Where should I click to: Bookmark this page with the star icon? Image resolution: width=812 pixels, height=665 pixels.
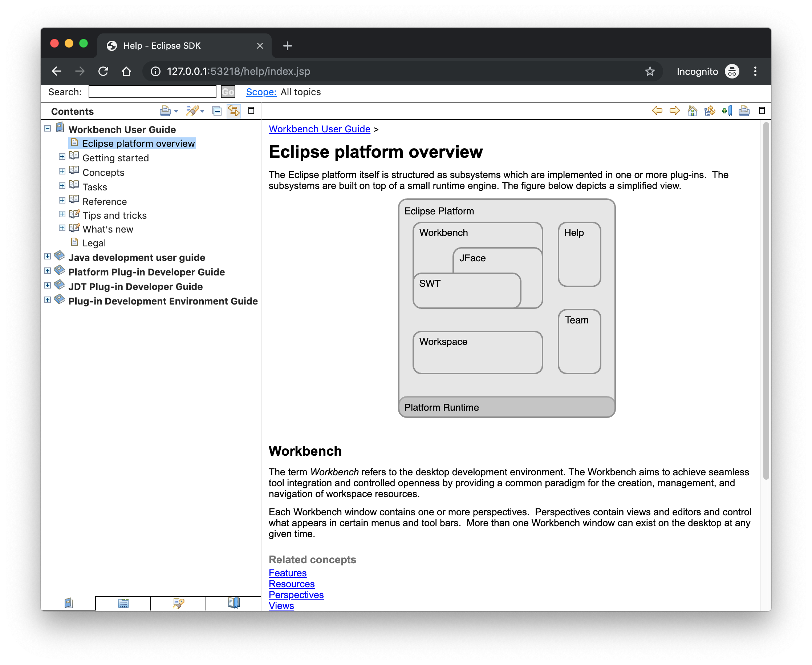[650, 72]
